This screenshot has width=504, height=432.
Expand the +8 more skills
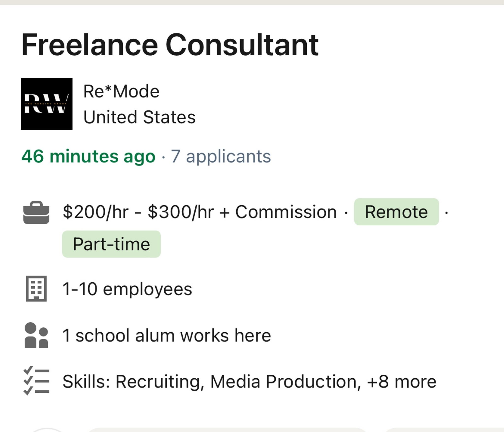tap(401, 382)
